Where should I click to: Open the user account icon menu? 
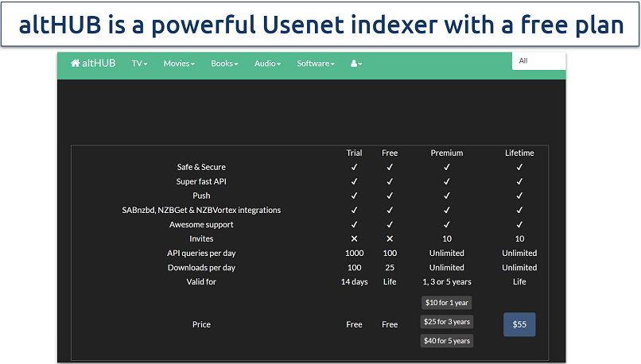[355, 64]
